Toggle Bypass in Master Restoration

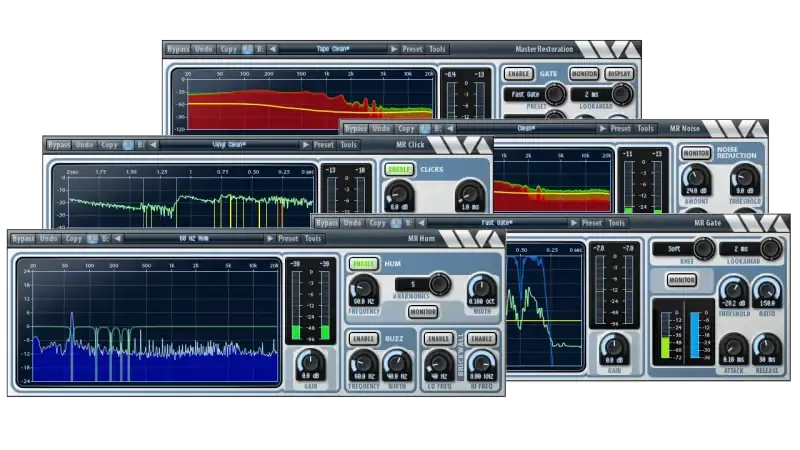click(x=178, y=49)
